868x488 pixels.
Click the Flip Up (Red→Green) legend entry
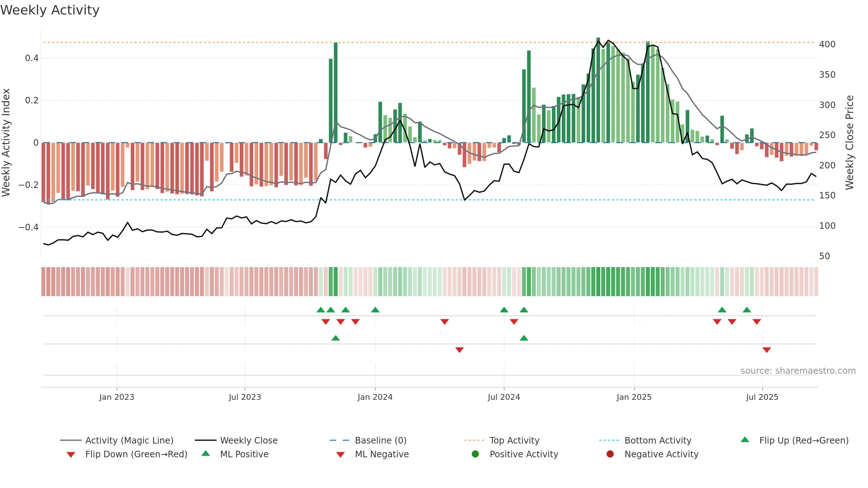point(794,440)
